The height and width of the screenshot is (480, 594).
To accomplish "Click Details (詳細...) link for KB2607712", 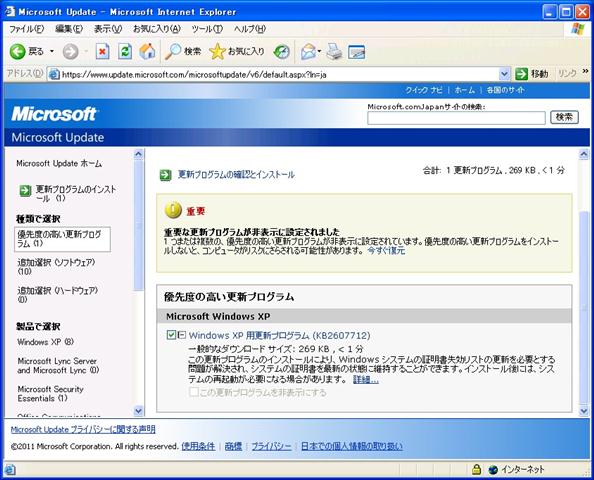I will click(x=366, y=379).
